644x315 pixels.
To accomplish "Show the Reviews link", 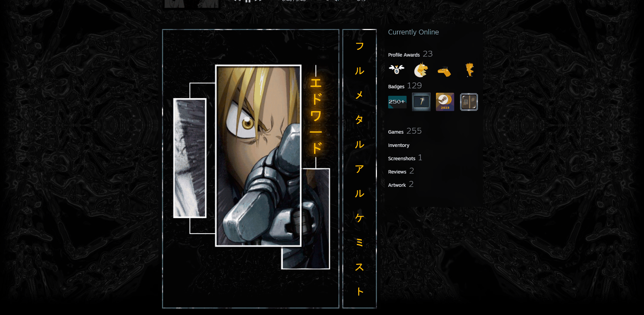I will [397, 172].
